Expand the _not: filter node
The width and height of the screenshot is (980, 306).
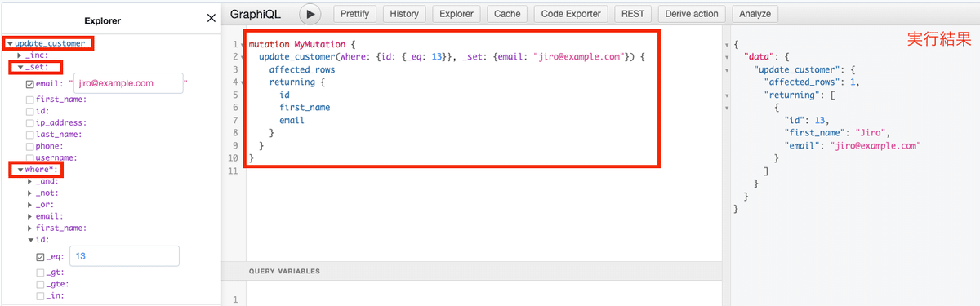[29, 193]
